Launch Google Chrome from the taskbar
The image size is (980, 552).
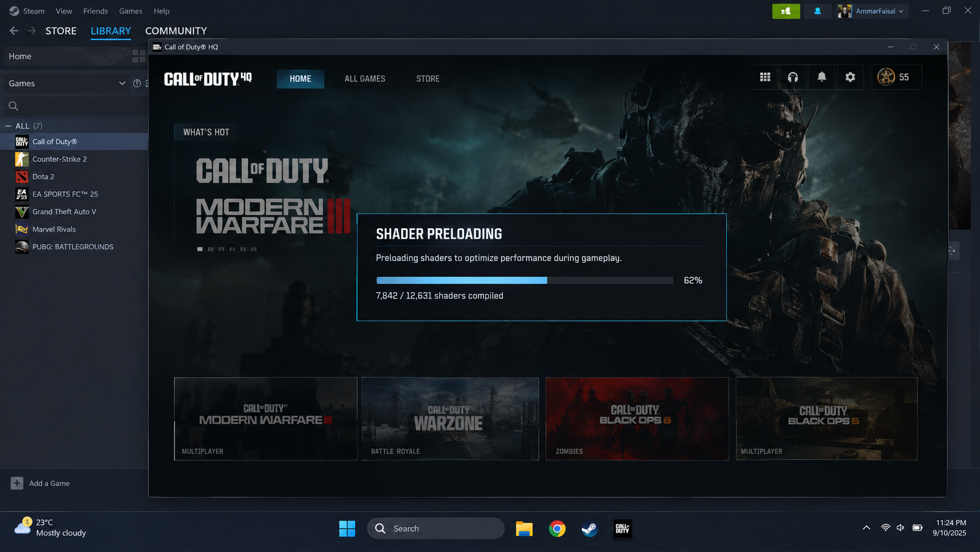click(557, 529)
